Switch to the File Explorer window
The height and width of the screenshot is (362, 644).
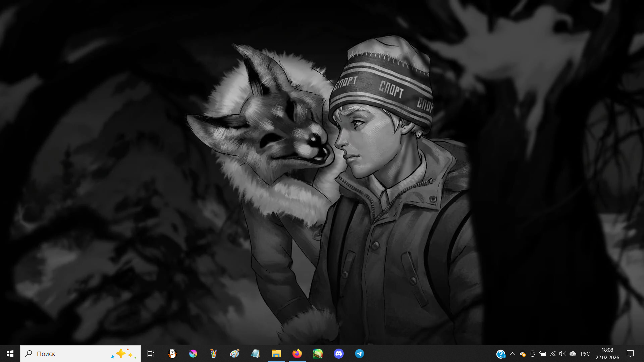click(x=276, y=354)
